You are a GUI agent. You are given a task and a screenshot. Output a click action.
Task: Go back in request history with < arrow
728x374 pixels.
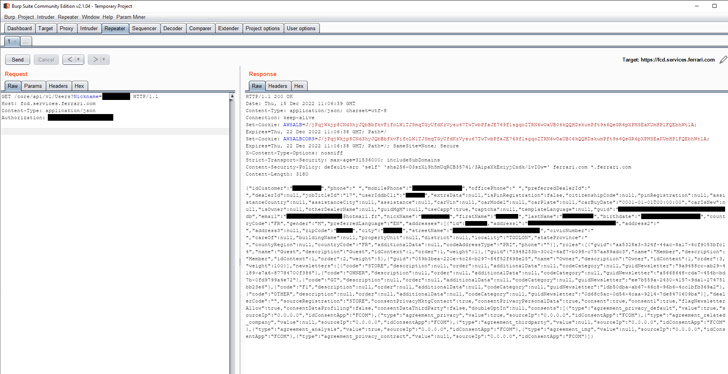(x=69, y=59)
